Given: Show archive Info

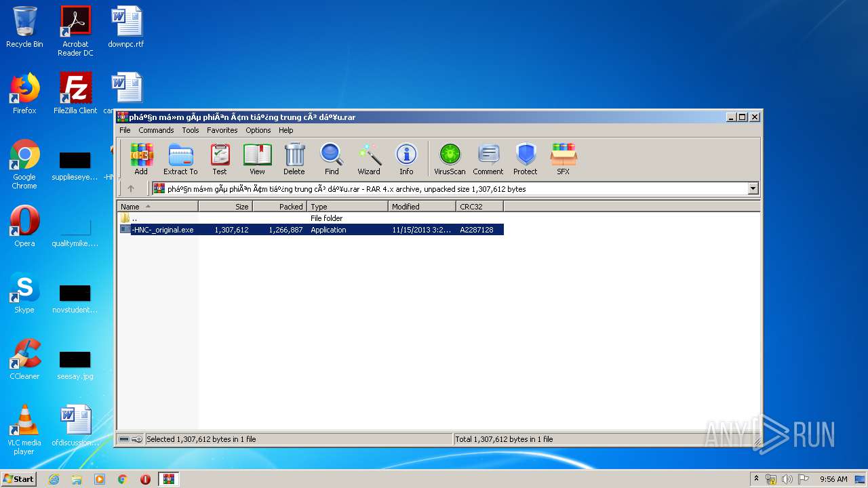Looking at the screenshot, I should (406, 159).
